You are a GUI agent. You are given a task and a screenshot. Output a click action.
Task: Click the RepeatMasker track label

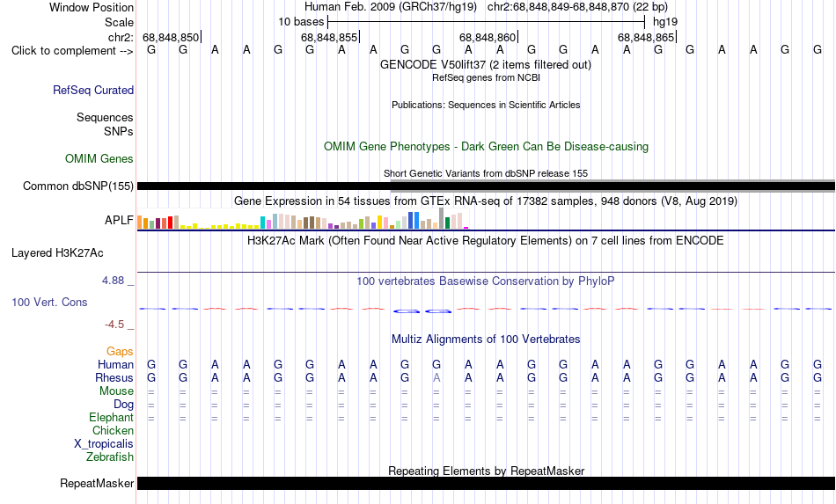point(97,483)
